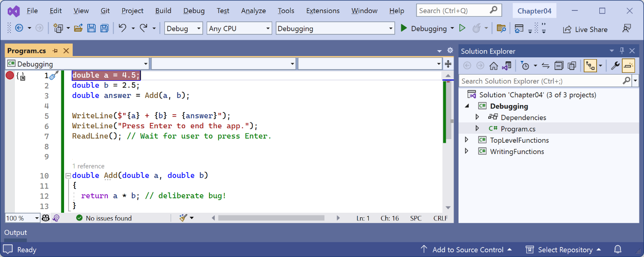Open the Debug menu
644x257 pixels.
pos(194,11)
